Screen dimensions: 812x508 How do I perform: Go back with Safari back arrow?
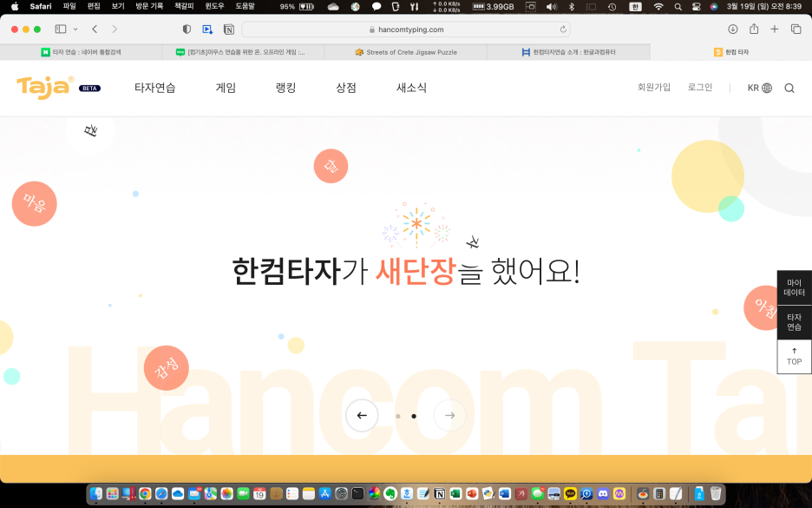tap(95, 29)
